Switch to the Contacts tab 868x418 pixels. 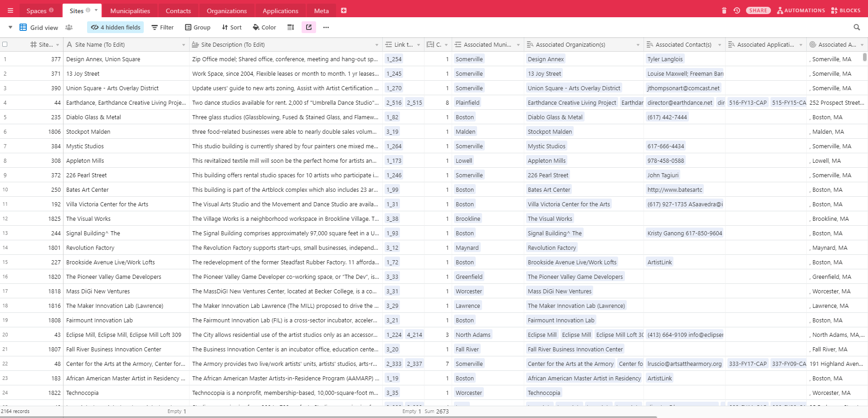coord(178,11)
